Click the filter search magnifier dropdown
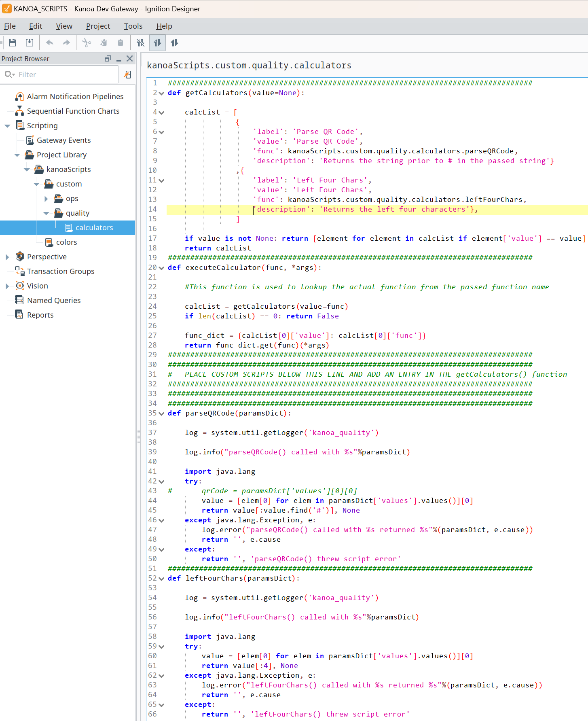The height and width of the screenshot is (721, 588). (x=10, y=74)
